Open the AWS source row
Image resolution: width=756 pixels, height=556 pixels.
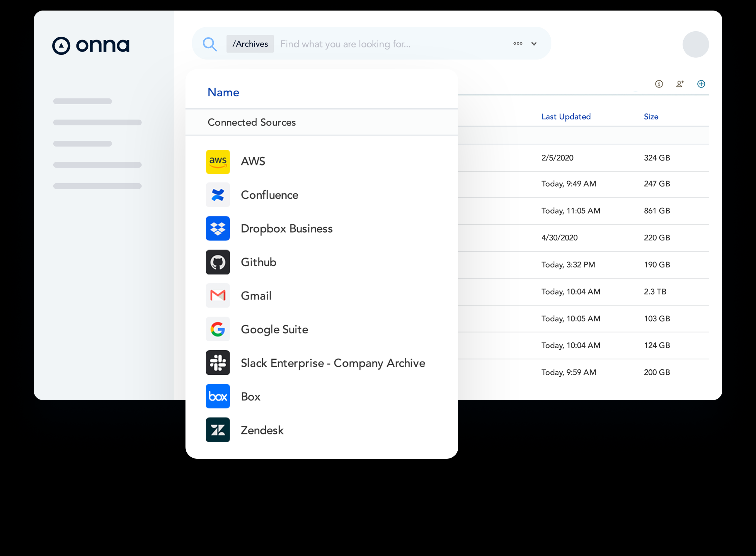pos(322,161)
